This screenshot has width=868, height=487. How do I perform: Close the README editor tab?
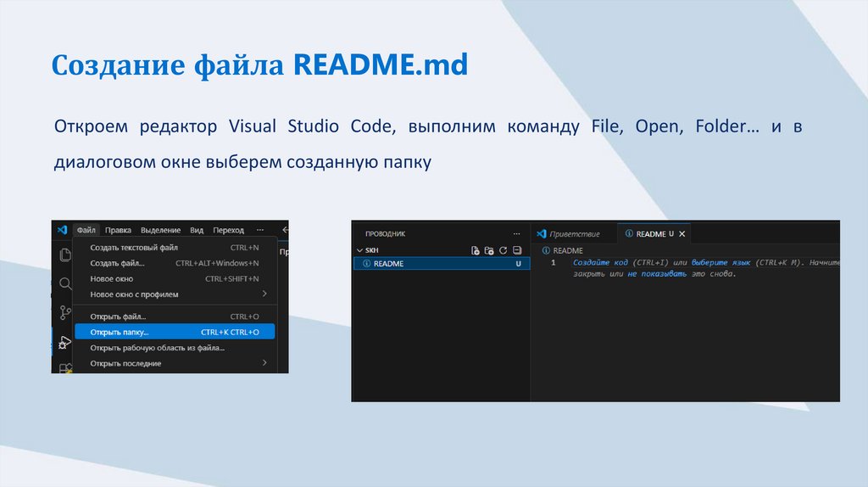[682, 234]
